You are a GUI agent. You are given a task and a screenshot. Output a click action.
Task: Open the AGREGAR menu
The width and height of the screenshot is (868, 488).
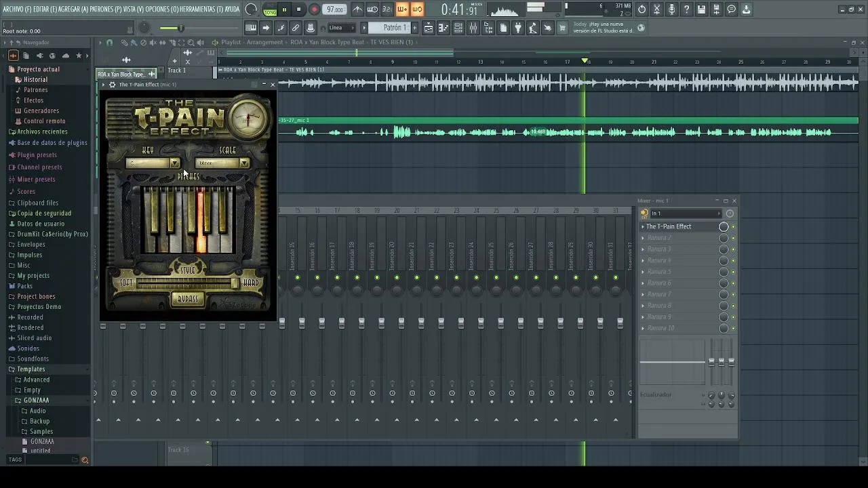[x=73, y=9]
